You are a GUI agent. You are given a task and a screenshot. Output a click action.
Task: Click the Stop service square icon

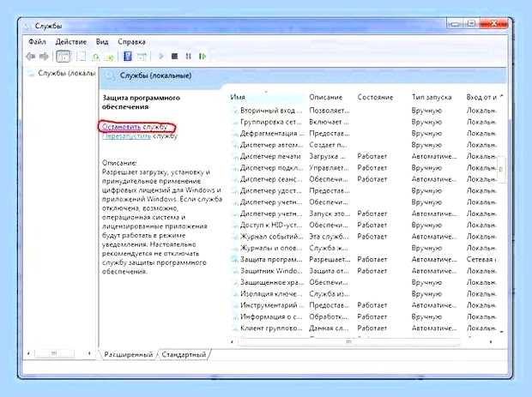(x=175, y=57)
